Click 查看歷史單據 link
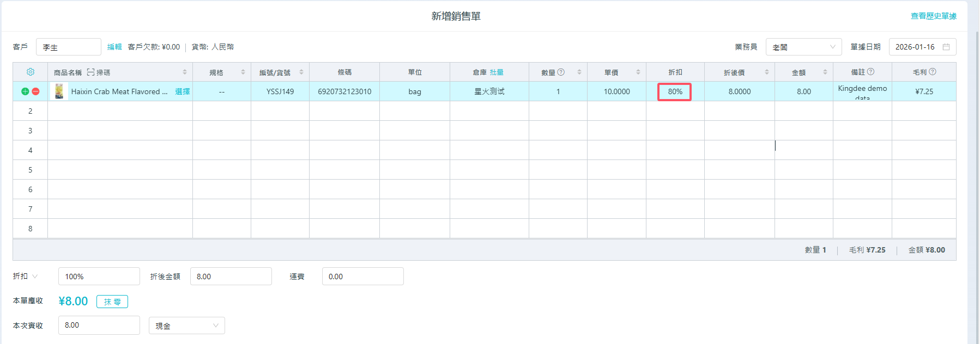The image size is (980, 344). coord(933,16)
